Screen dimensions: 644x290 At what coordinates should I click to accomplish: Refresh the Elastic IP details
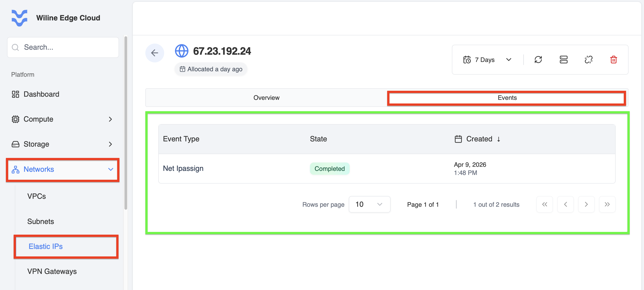coord(538,60)
